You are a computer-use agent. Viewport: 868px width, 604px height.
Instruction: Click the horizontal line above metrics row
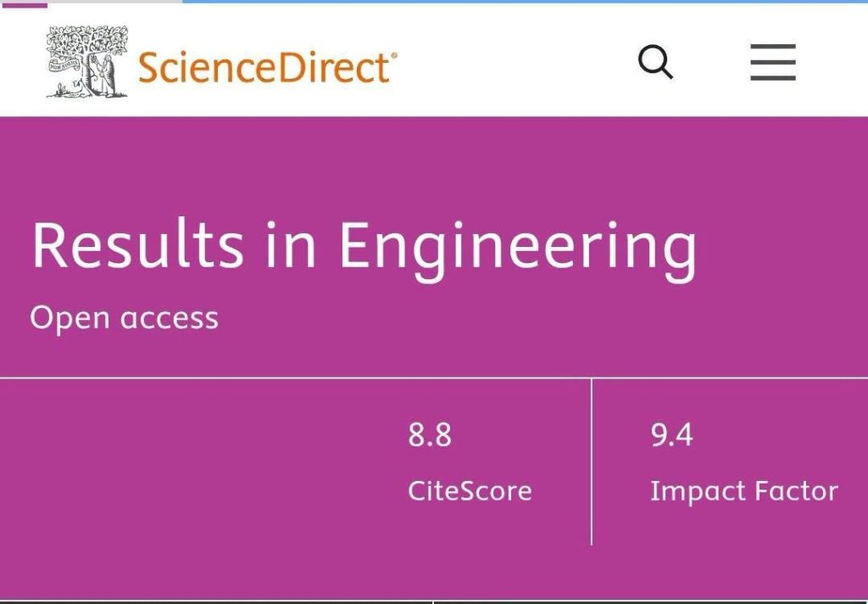[x=434, y=377]
